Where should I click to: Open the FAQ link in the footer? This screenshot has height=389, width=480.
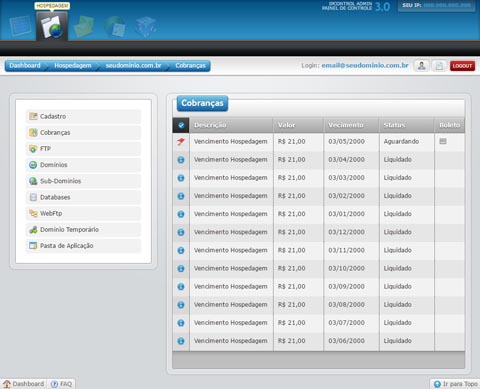pyautogui.click(x=61, y=384)
